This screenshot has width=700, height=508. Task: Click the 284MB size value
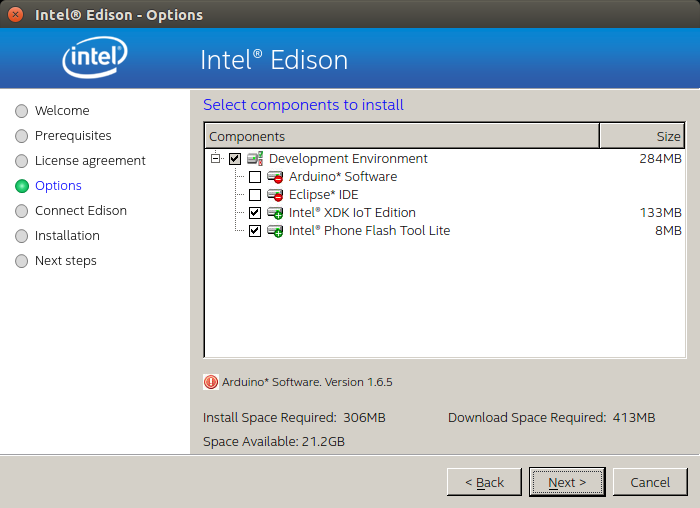pyautogui.click(x=660, y=158)
